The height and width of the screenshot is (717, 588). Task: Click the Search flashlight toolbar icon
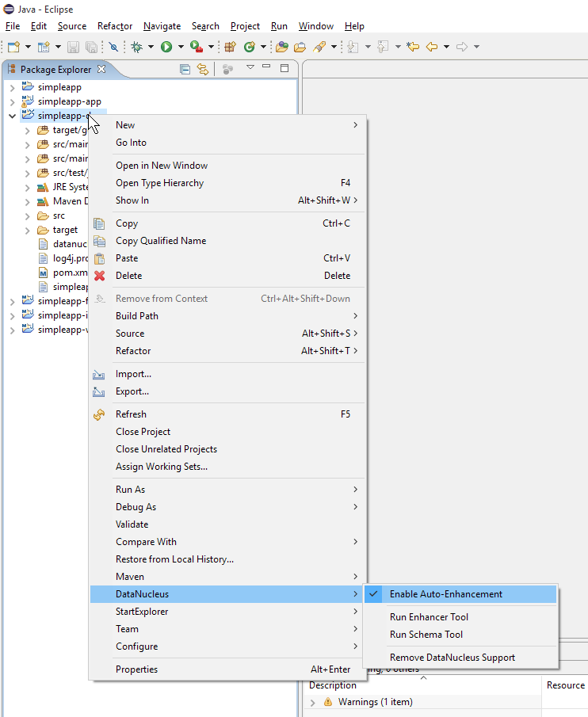[x=319, y=47]
